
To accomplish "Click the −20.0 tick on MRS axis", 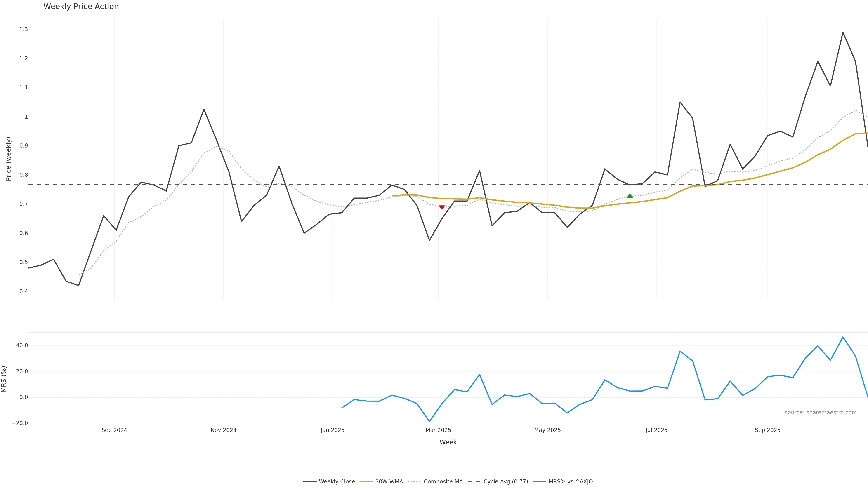I will [20, 423].
